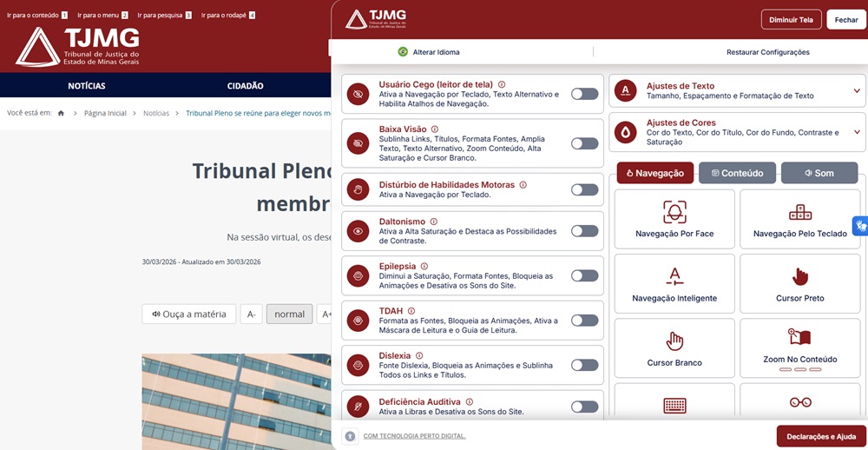The height and width of the screenshot is (450, 868).
Task: Choose the Cursor Branco option
Action: pos(674,347)
